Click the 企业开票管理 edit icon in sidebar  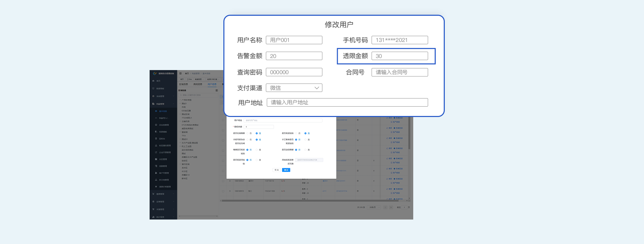point(156,152)
